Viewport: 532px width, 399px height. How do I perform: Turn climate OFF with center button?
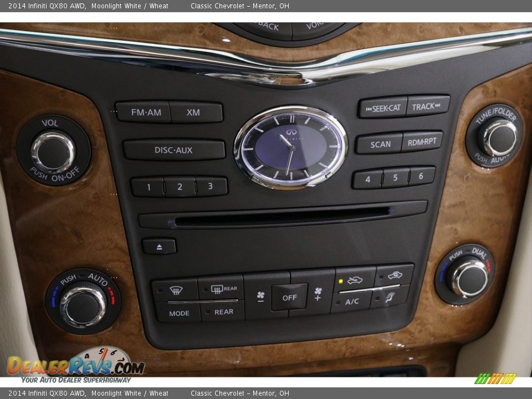tap(289, 297)
